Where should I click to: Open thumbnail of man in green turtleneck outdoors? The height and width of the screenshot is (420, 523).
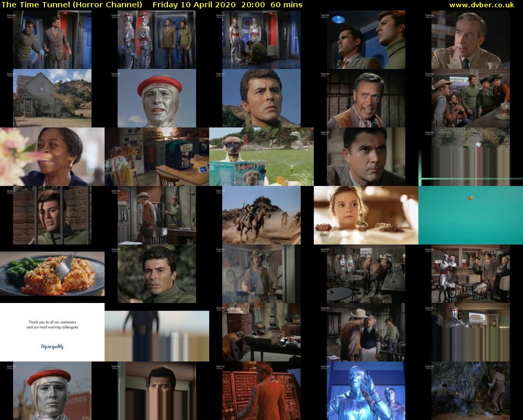157,274
